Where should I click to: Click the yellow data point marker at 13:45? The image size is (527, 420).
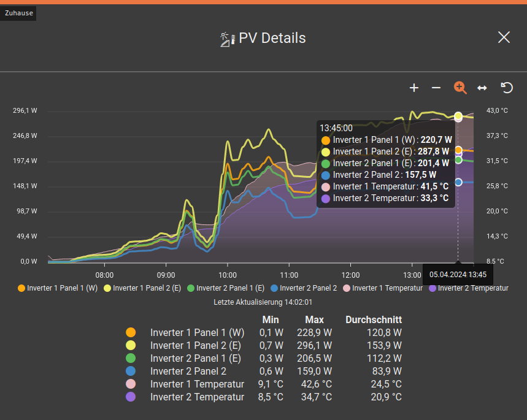[x=458, y=116]
